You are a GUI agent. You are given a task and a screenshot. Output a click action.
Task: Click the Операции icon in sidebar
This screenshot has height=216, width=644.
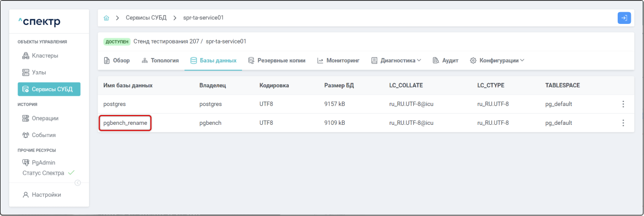point(26,118)
